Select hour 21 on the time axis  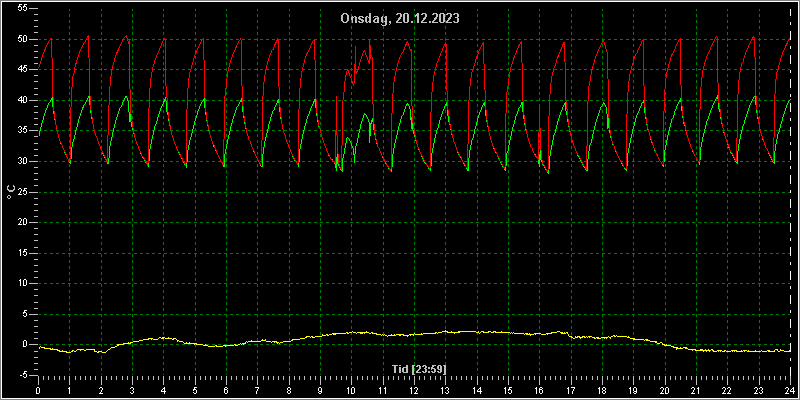point(696,390)
